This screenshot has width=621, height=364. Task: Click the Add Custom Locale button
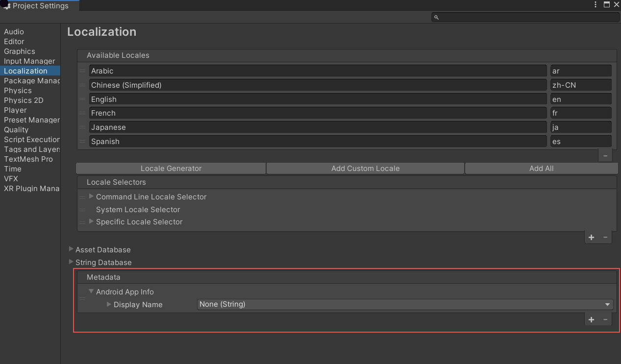(365, 169)
